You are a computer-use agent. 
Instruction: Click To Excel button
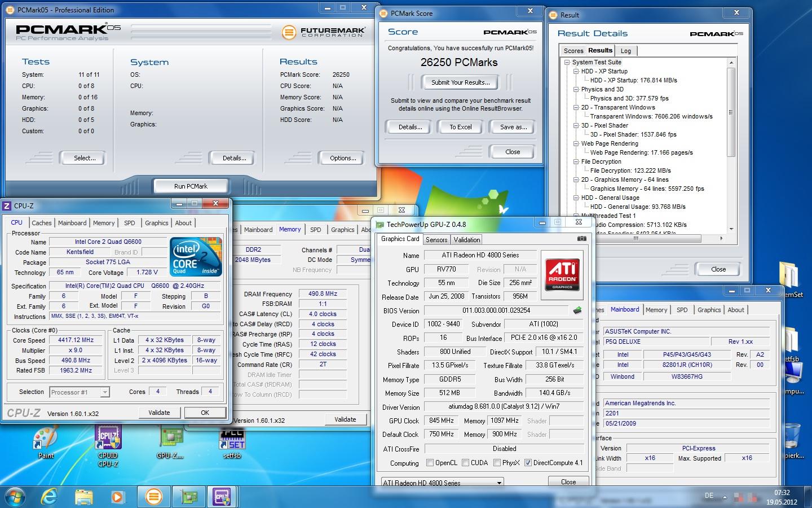461,127
